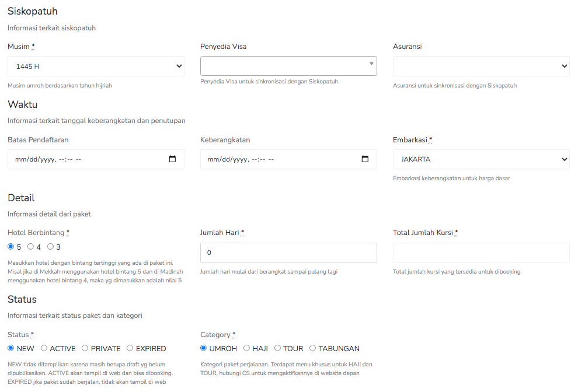The image size is (578, 392).
Task: Select TOUR category option
Action: tap(278, 348)
